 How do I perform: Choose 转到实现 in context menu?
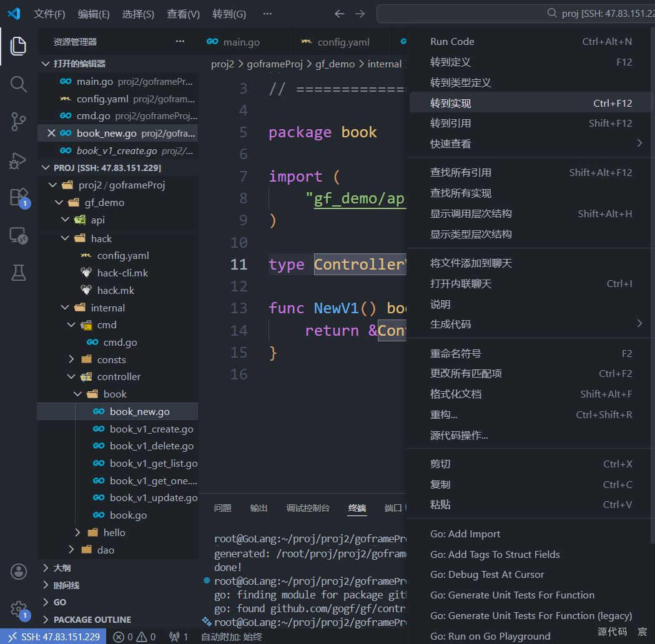[531, 103]
